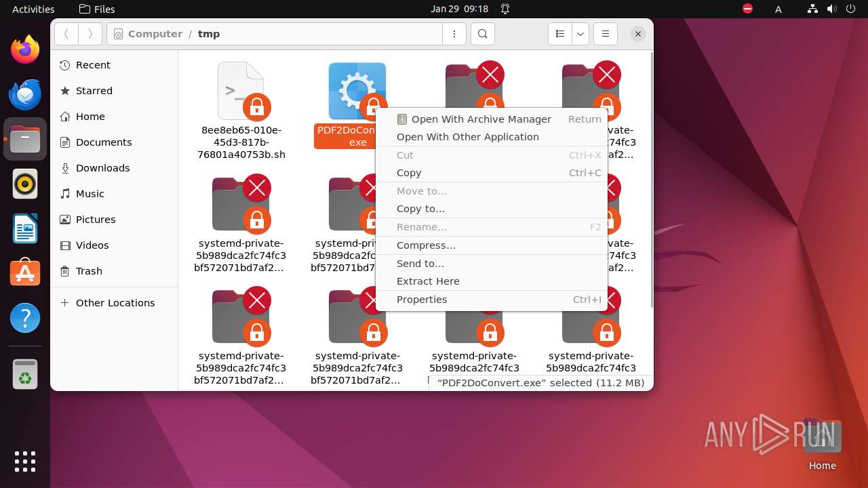Select first systemd-private folder in third row
Image resolution: width=868 pixels, height=488 pixels.
tap(241, 337)
